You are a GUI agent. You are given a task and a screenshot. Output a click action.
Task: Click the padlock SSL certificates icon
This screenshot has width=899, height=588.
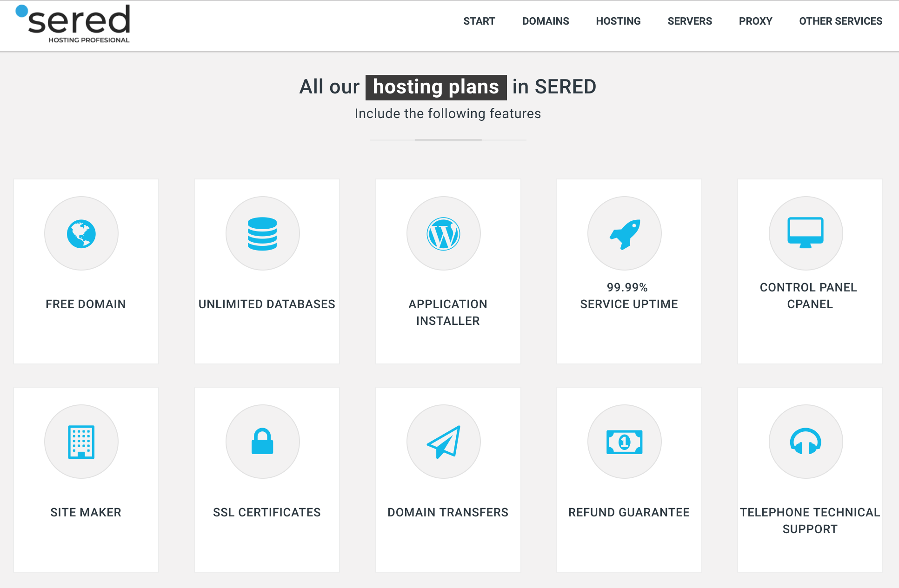262,441
